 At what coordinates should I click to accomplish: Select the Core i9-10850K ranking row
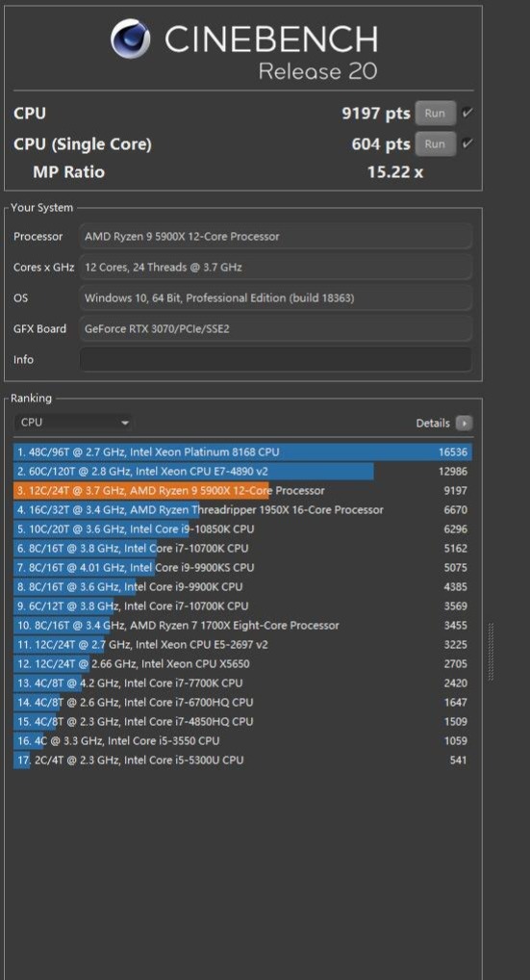coord(242,529)
